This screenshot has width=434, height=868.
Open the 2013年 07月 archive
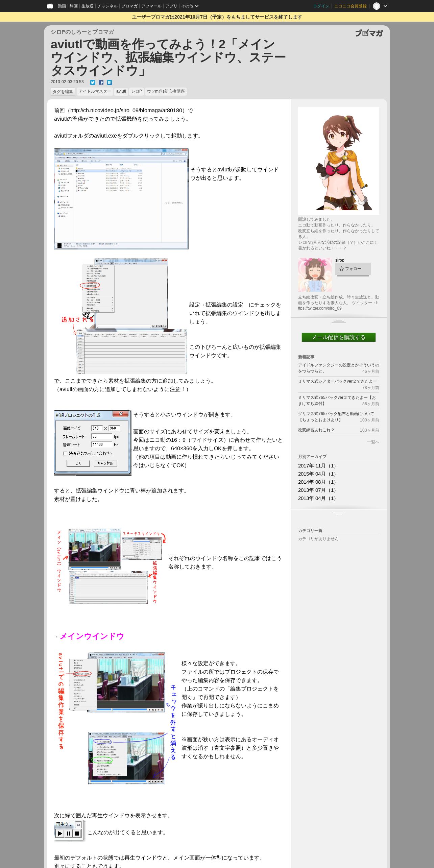click(x=317, y=490)
